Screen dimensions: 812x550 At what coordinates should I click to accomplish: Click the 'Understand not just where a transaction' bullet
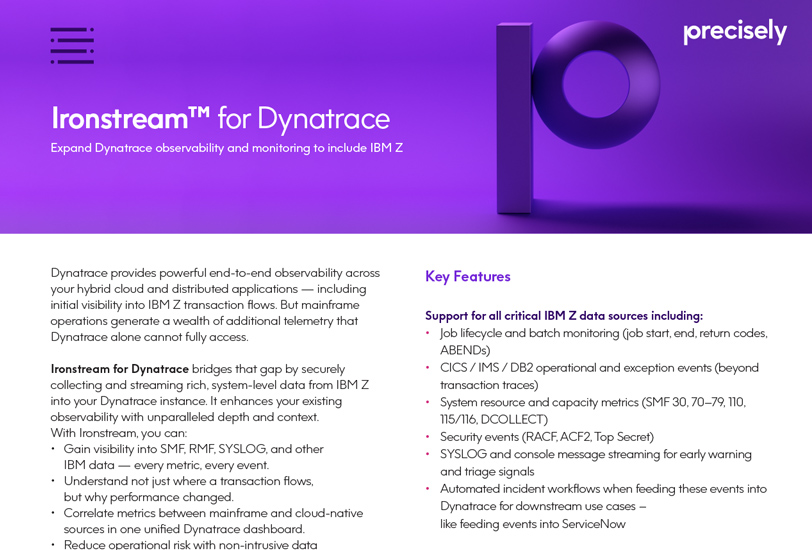(188, 489)
